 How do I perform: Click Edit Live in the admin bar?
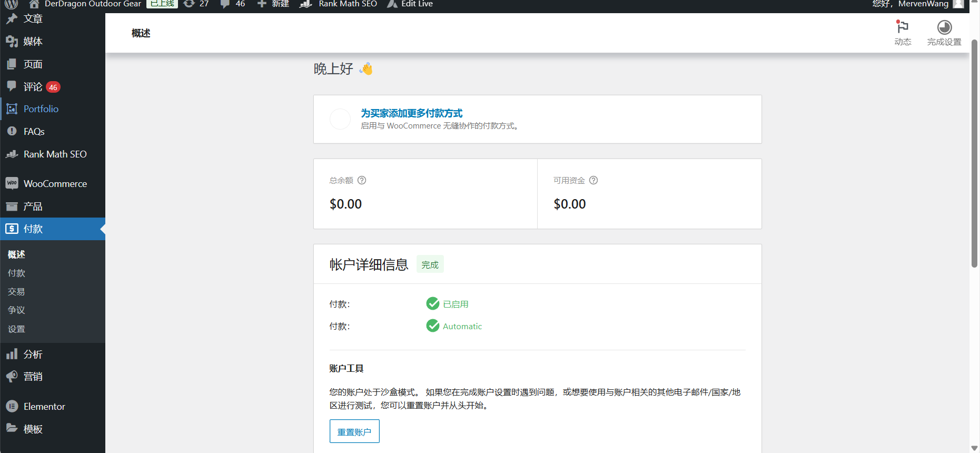417,4
